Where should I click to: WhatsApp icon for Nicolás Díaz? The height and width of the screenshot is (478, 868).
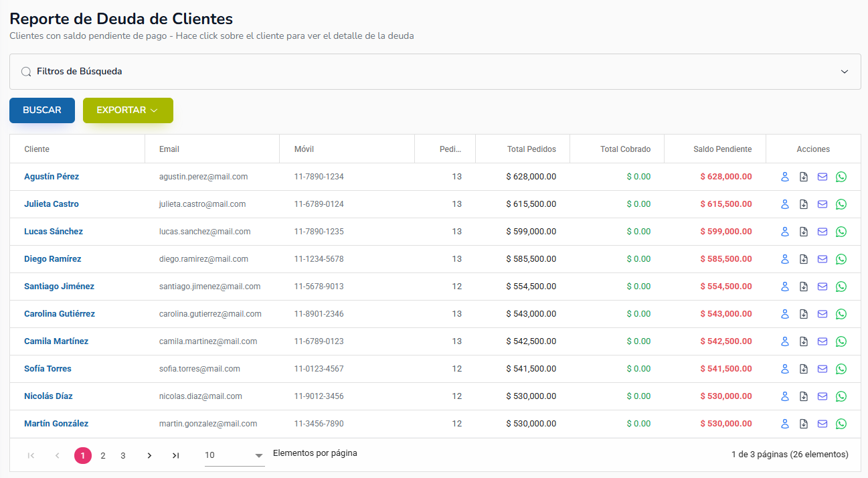pos(841,396)
